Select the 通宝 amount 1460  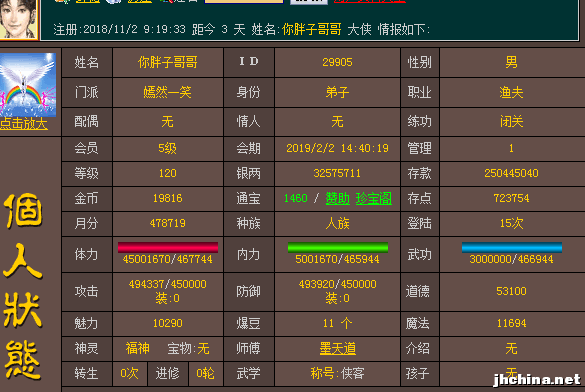point(296,198)
